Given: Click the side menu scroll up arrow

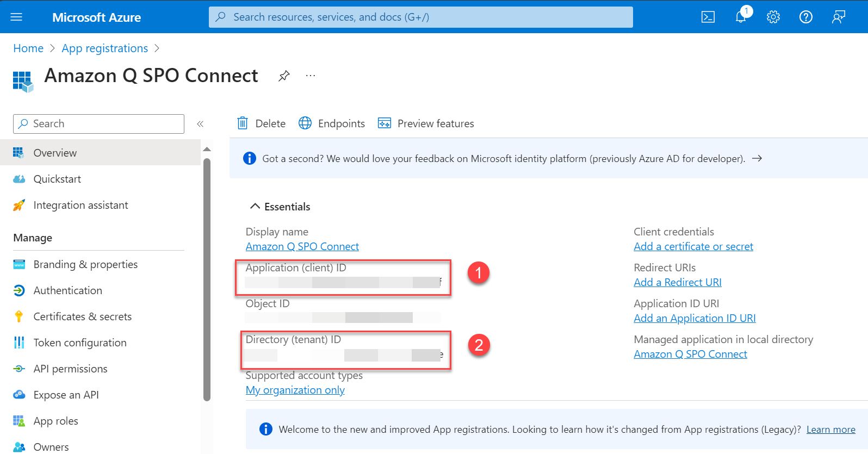Looking at the screenshot, I should 207,149.
